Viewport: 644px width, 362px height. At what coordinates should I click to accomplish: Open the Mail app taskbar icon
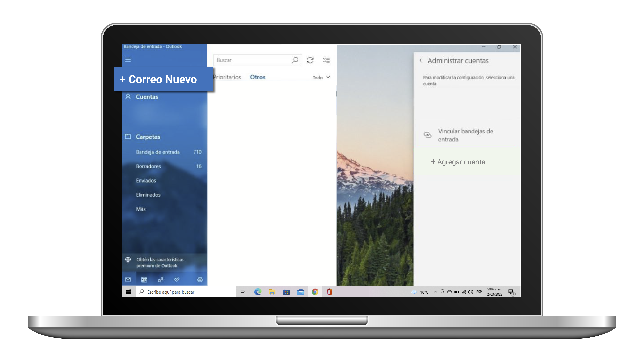point(301,292)
